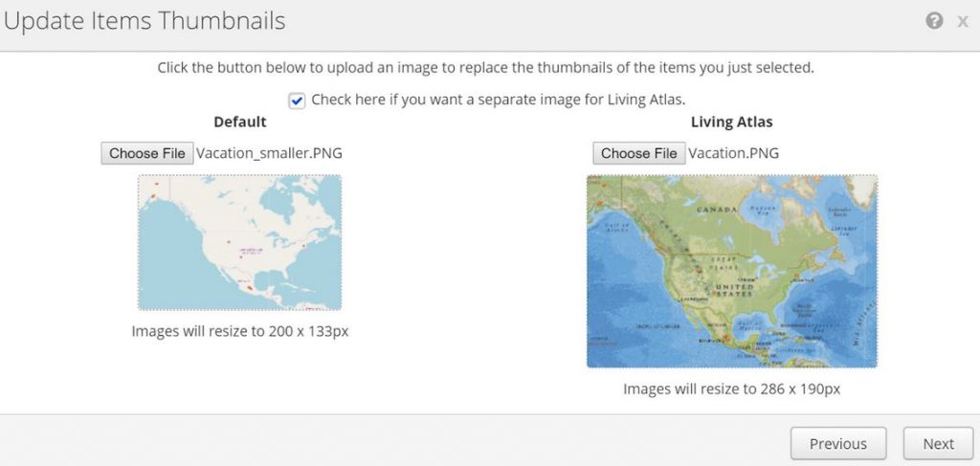Open the help question mark icon
980x466 pixels.
click(x=934, y=21)
